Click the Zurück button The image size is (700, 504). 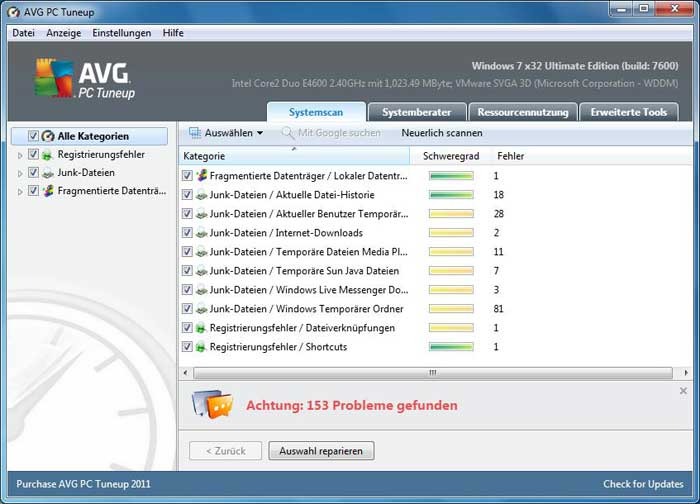click(225, 451)
